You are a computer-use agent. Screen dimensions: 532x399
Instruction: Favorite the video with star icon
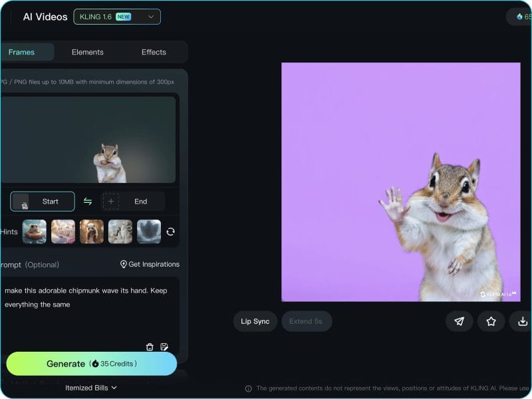tap(491, 321)
